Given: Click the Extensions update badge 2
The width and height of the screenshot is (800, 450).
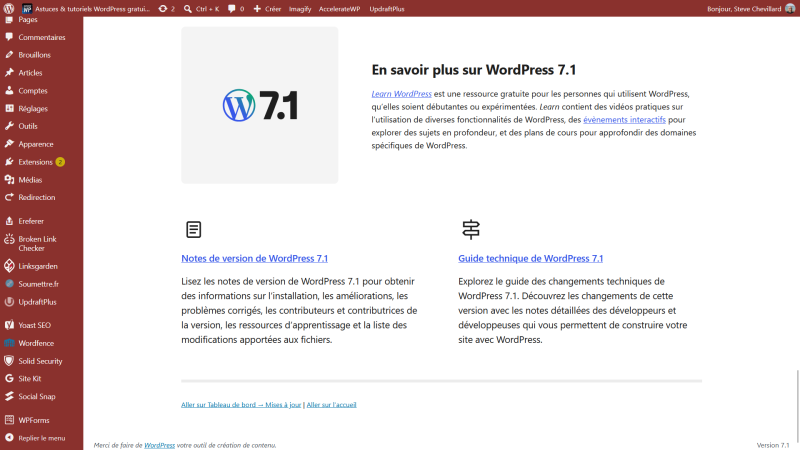Looking at the screenshot, I should (x=60, y=162).
